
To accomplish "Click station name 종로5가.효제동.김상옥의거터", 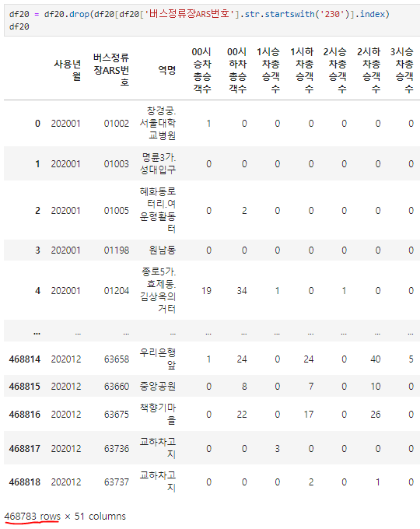I will 158,290.
